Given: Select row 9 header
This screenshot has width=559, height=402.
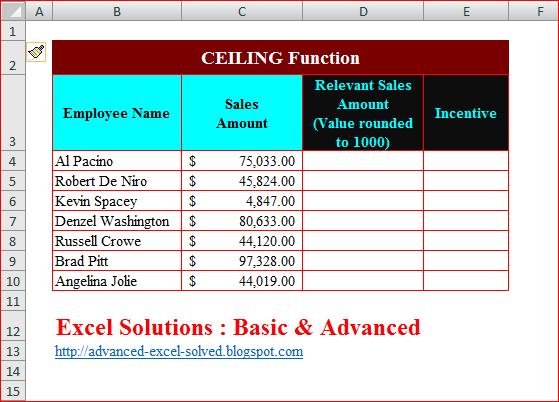Looking at the screenshot, I should (x=13, y=261).
